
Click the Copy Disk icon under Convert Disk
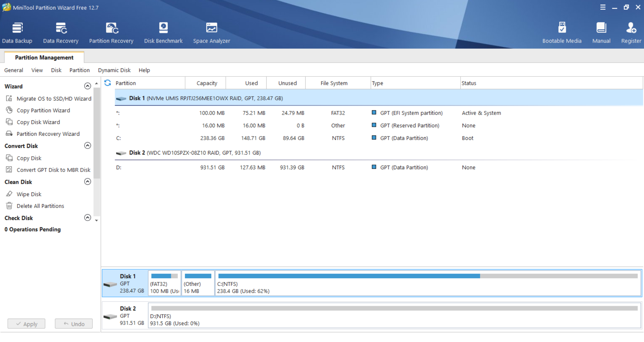(x=9, y=158)
